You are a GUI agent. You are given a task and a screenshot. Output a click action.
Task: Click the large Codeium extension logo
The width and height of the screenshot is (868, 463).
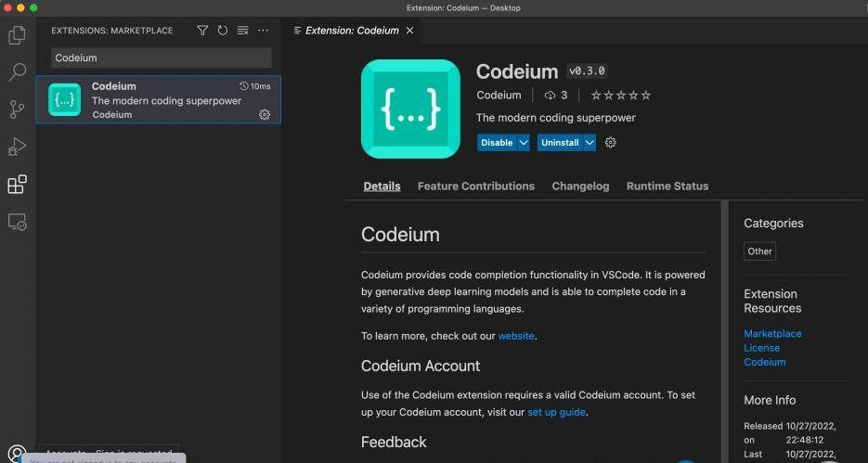pyautogui.click(x=410, y=109)
